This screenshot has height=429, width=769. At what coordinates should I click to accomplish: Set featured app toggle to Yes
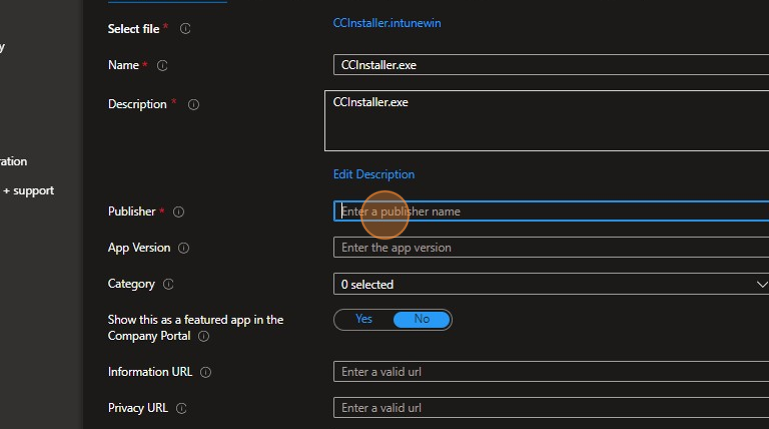click(x=364, y=319)
